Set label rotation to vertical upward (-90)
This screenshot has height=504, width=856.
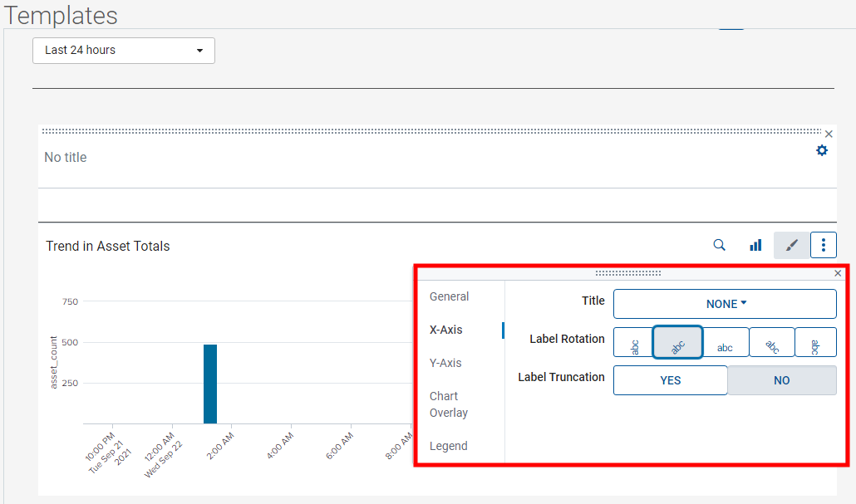tap(633, 342)
